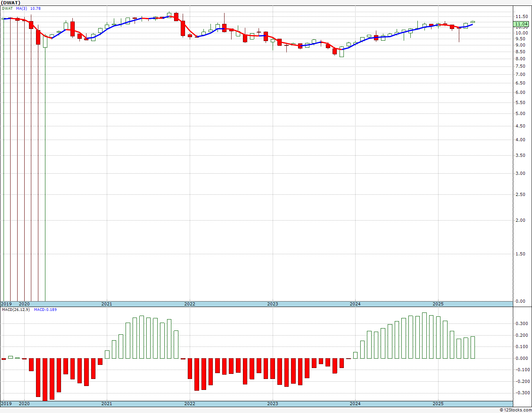Click the 8.50 price axis label
Image resolution: width=532 pixels, height=413 pixels.
[x=520, y=52]
